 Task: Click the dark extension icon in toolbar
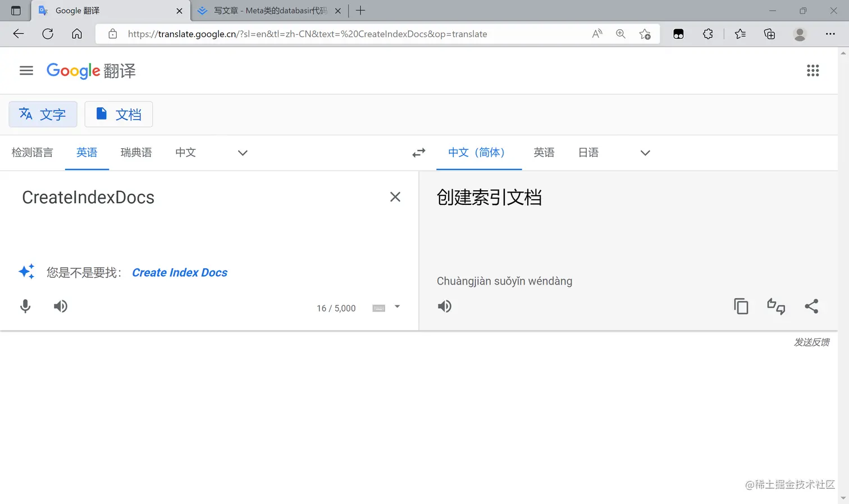point(678,34)
